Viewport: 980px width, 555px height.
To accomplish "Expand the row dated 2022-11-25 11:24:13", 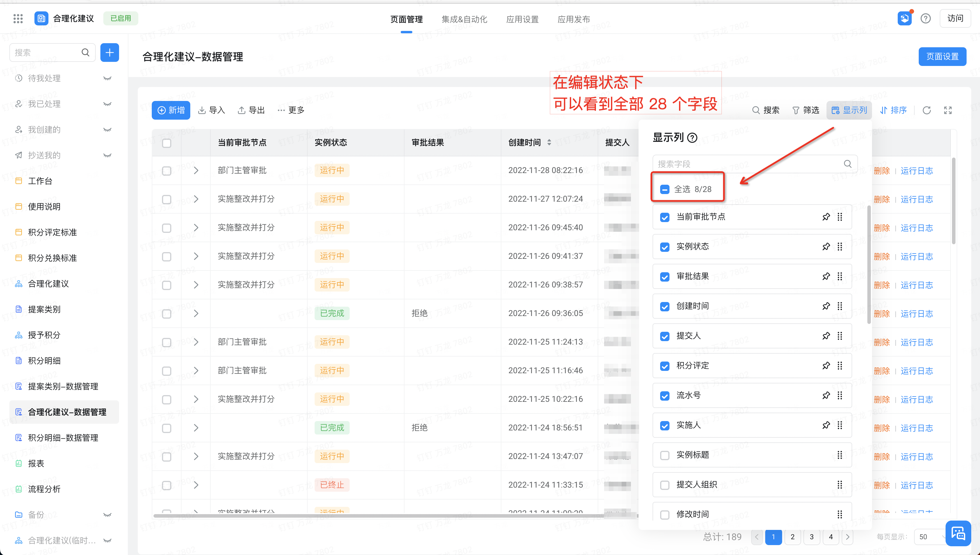I will click(x=196, y=342).
